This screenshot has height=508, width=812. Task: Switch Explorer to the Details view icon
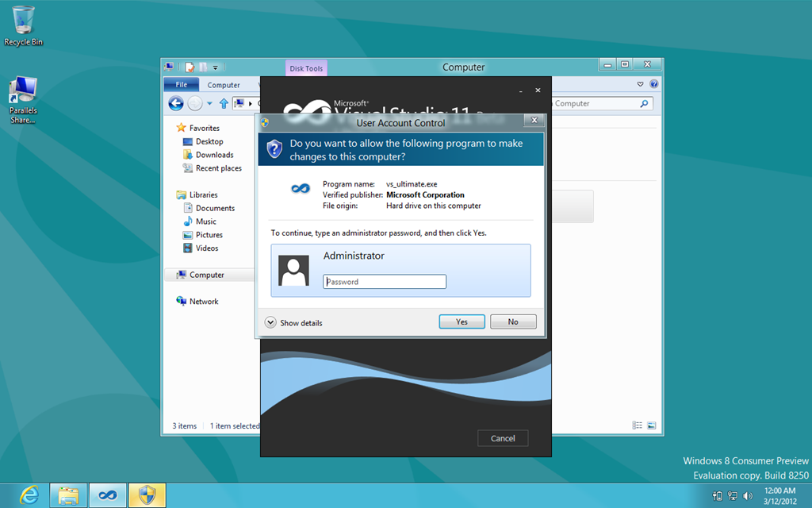[x=638, y=425]
